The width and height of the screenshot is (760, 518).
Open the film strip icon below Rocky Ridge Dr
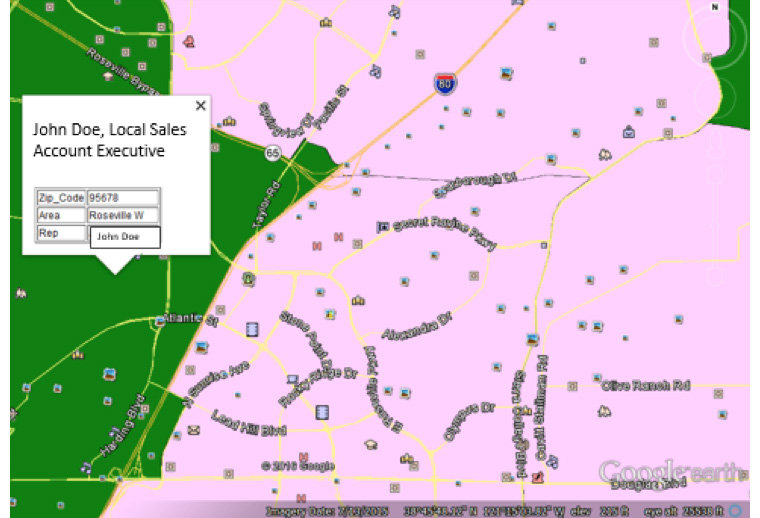click(x=322, y=412)
